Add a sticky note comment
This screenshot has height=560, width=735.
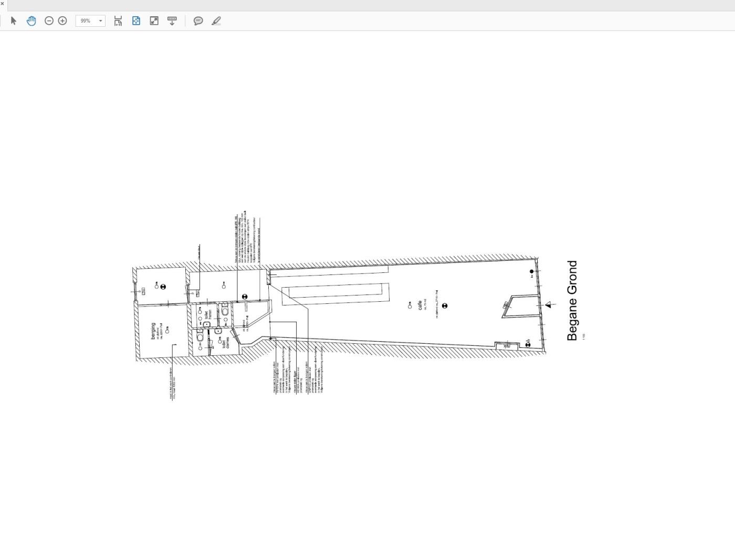tap(198, 21)
